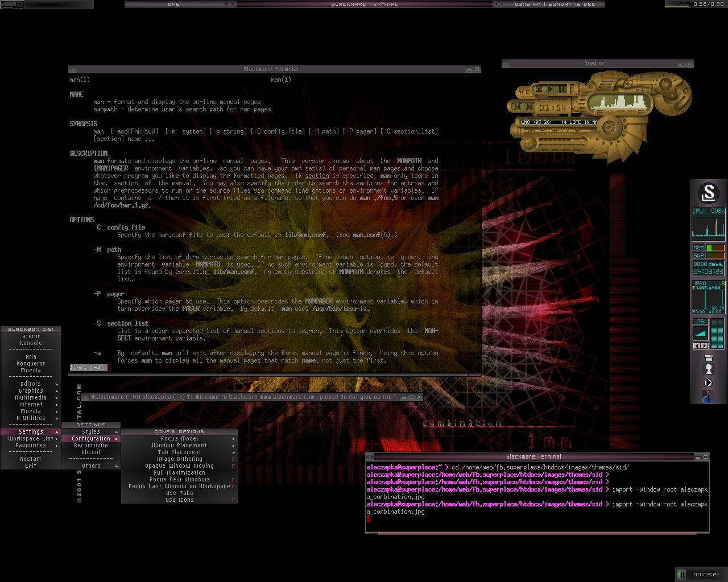Click the audio level meter bars
Viewport: 728px width, 582px height.
(x=717, y=334)
